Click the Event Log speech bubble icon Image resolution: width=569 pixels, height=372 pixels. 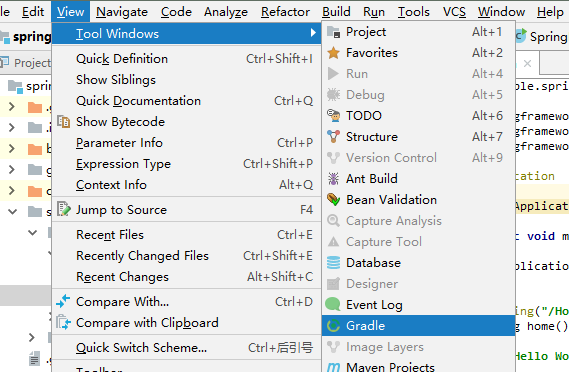point(333,304)
